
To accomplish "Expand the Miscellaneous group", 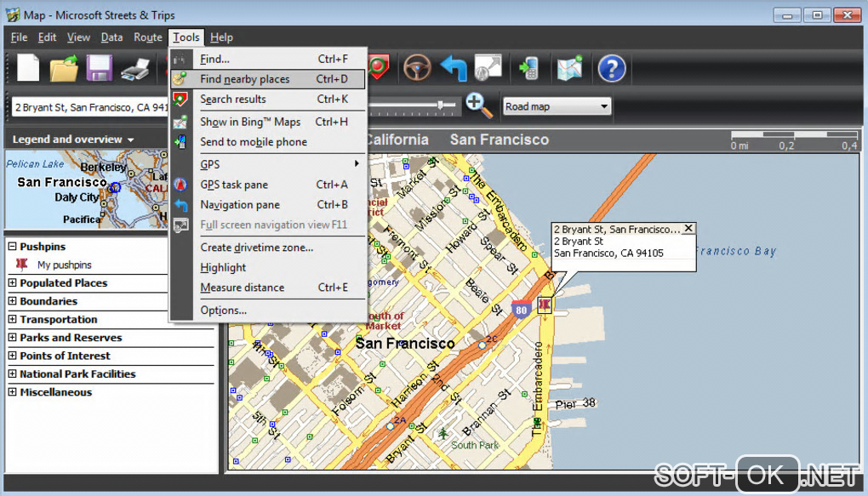I will [12, 392].
